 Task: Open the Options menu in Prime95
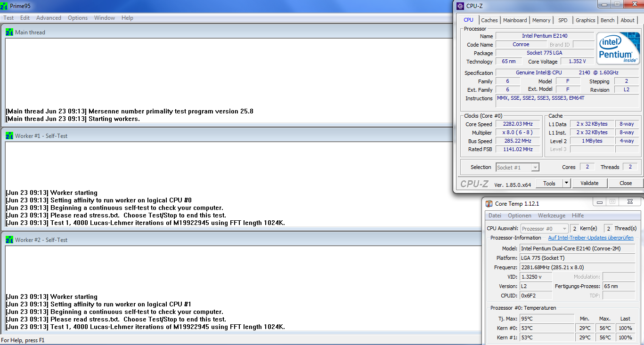point(78,18)
